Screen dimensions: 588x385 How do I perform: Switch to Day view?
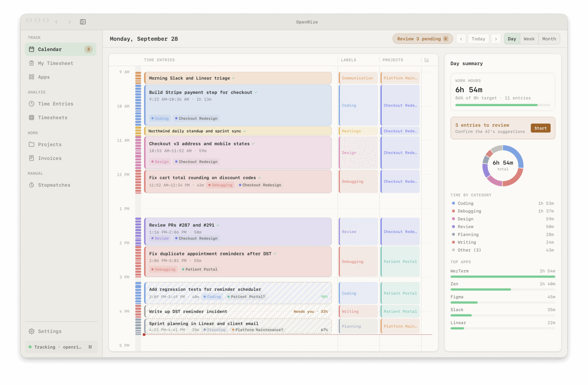[x=512, y=39]
